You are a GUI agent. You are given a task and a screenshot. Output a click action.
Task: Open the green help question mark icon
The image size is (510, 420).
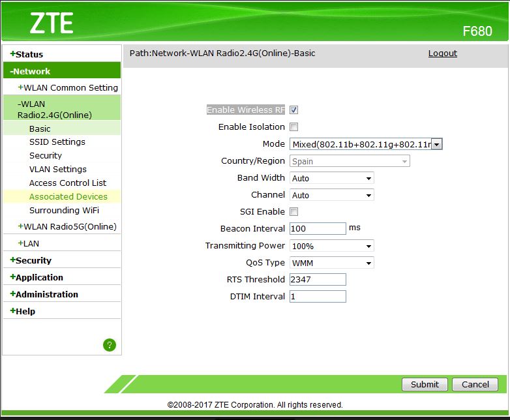[x=110, y=345]
